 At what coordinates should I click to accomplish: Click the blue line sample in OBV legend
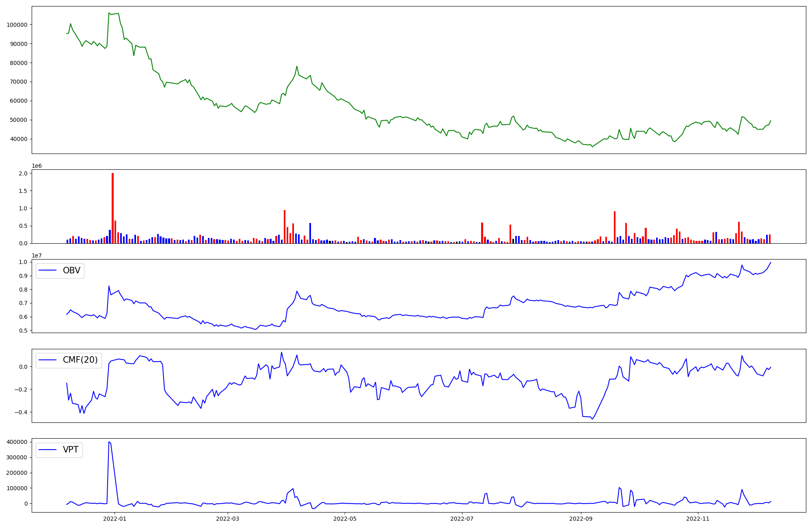pyautogui.click(x=48, y=270)
